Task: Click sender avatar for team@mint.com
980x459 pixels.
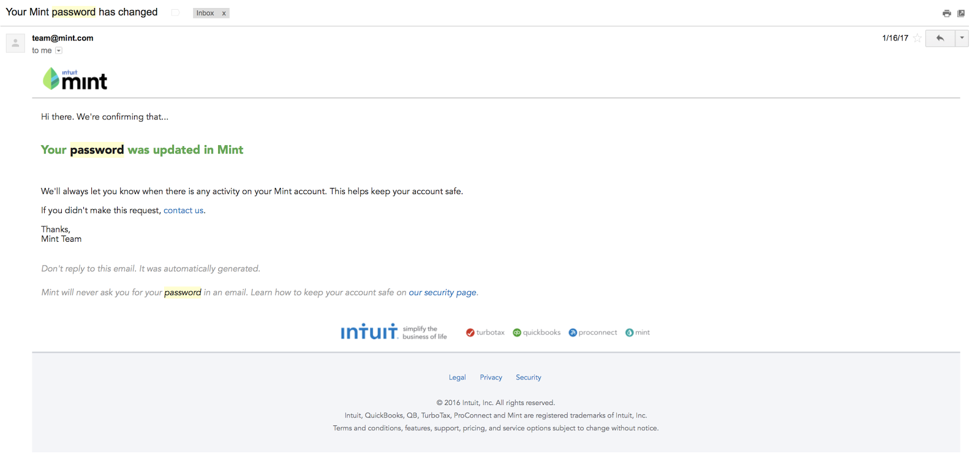Action: pos(15,43)
